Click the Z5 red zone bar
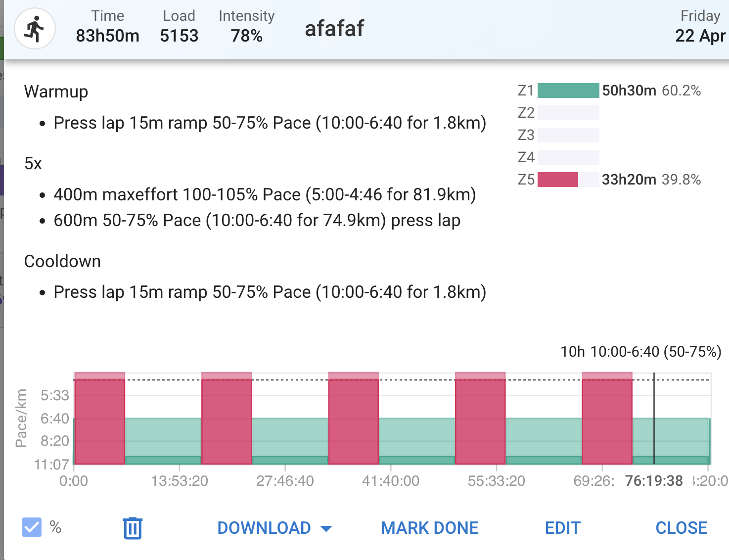Image resolution: width=729 pixels, height=560 pixels. [x=558, y=180]
